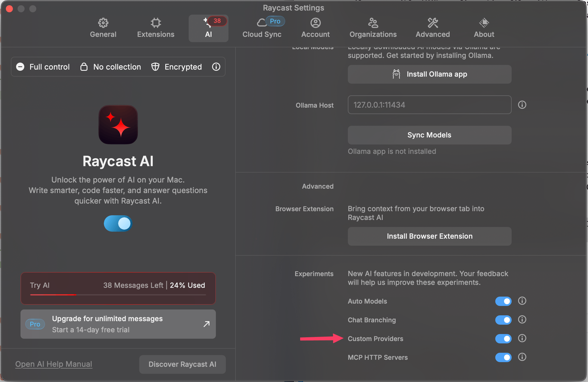
Task: Select the Extensions puzzle icon
Action: [x=156, y=23]
